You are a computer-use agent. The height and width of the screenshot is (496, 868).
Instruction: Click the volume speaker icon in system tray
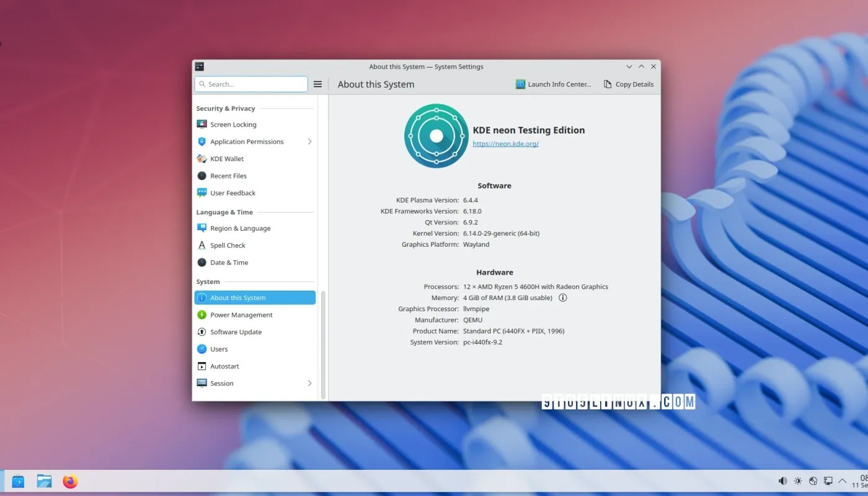tap(782, 480)
